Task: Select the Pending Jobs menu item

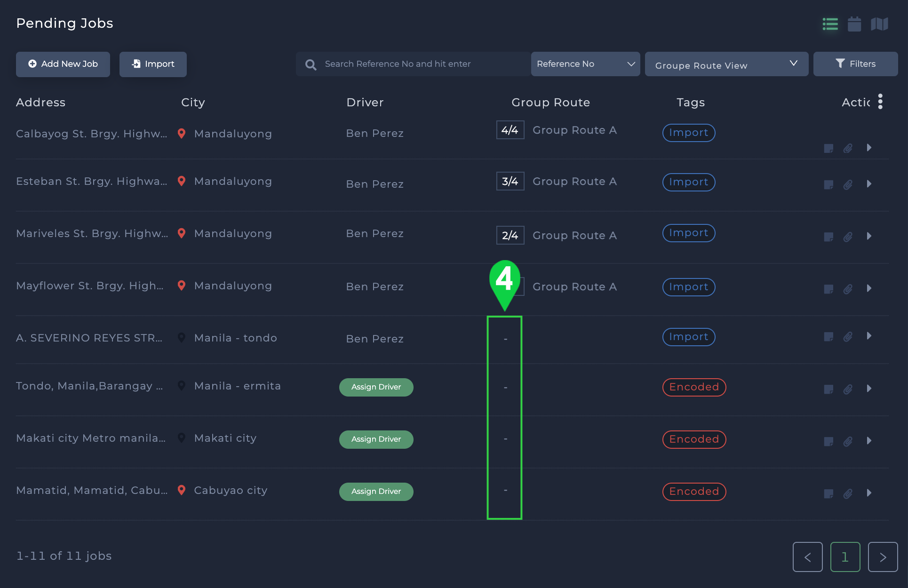Action: click(64, 23)
